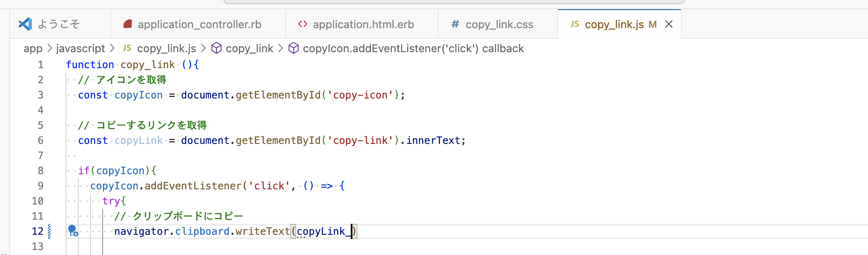Click the chevron after copy_link function breadcrumb
This screenshot has height=255, width=868.
coord(281,48)
